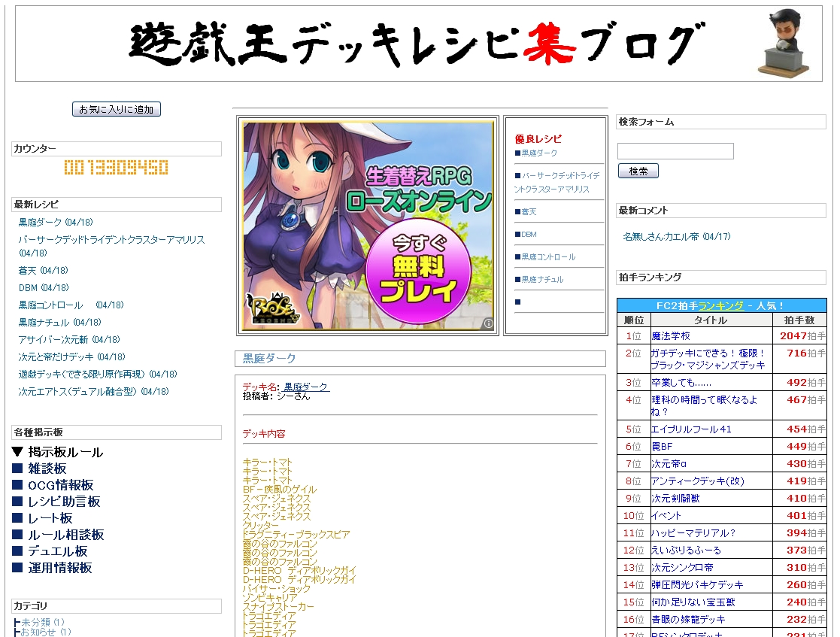Open the blog header title banner
The image size is (840, 637).
click(x=418, y=44)
